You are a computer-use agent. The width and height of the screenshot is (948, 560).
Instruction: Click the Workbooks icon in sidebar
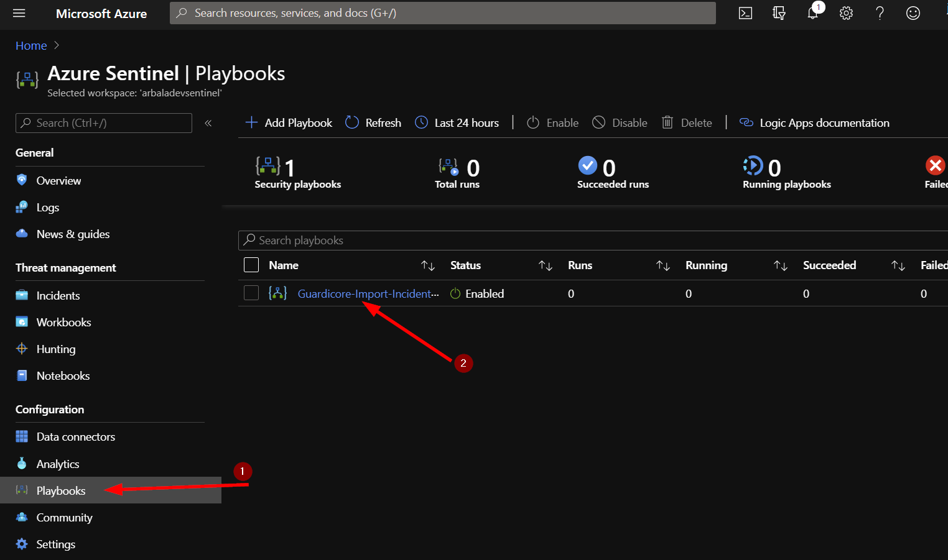click(22, 322)
